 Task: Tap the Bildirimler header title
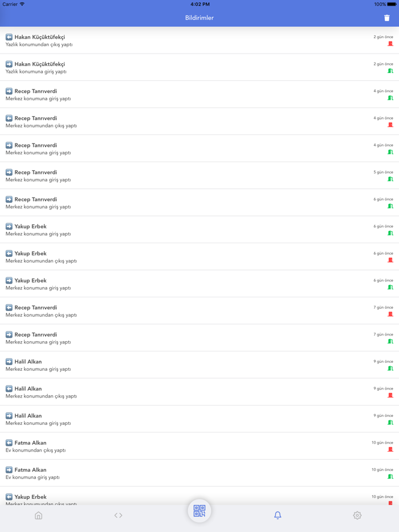[199, 18]
